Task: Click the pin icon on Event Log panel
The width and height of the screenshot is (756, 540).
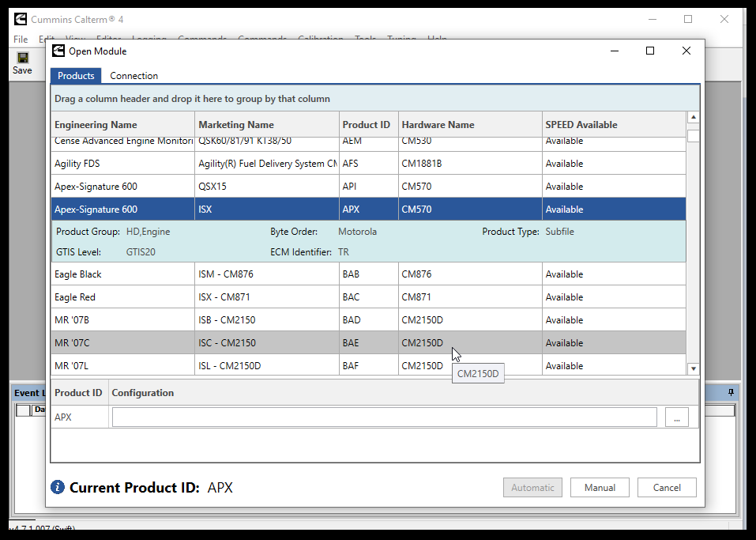Action: point(731,393)
